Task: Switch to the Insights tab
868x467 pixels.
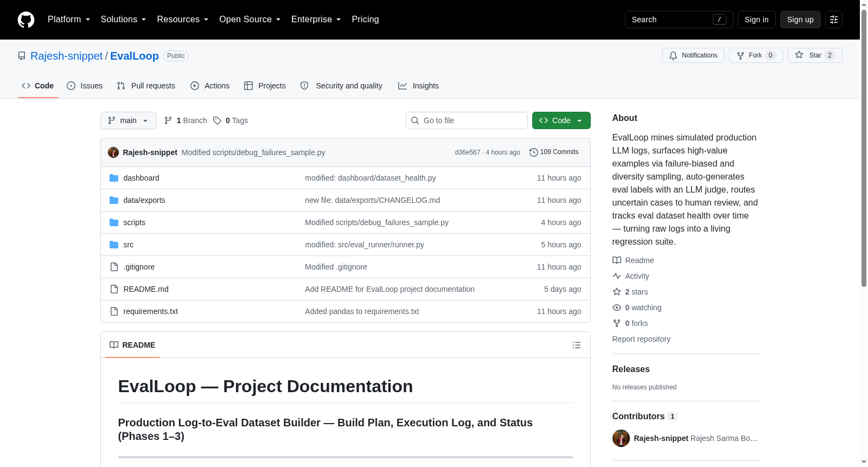Action: click(418, 86)
